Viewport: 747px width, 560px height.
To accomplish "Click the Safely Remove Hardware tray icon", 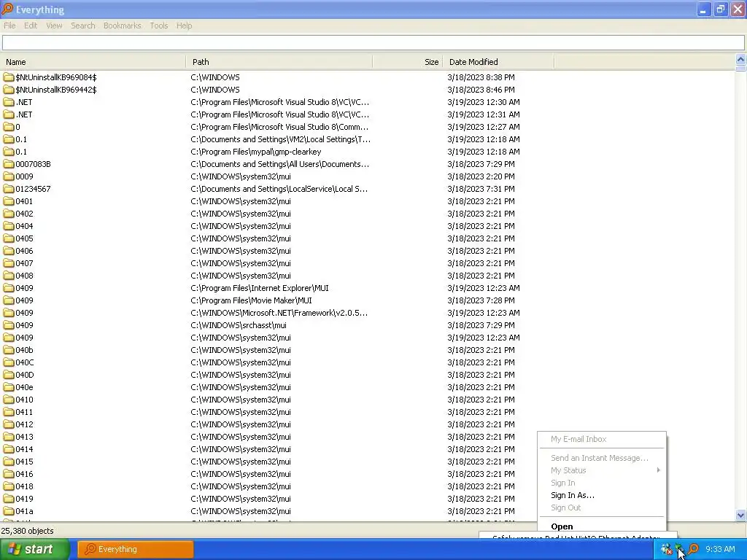I will [681, 549].
